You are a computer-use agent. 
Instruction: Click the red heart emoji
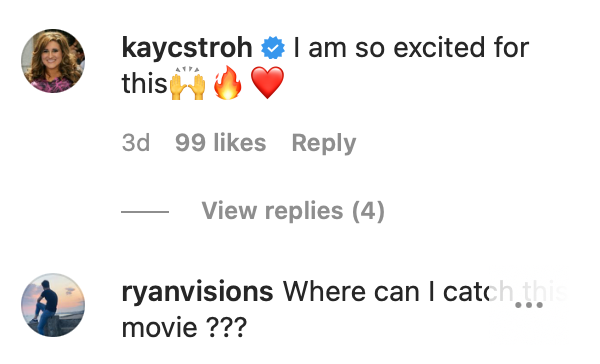point(267,83)
